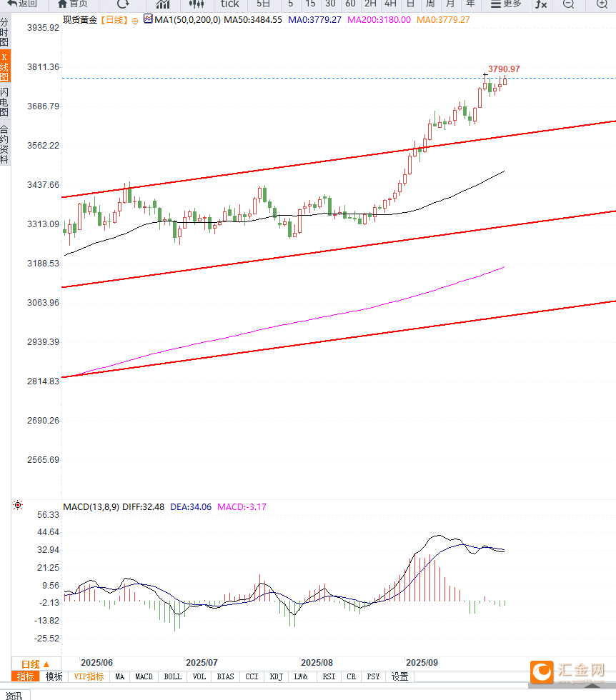Open the 分时图 side tab
The width and height of the screenshot is (616, 700).
click(4, 32)
